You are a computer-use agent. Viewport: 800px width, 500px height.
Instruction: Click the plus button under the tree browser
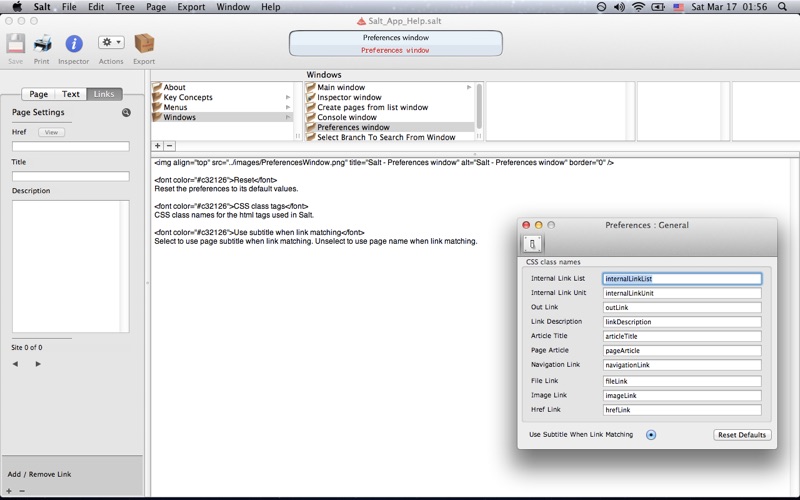[158, 146]
